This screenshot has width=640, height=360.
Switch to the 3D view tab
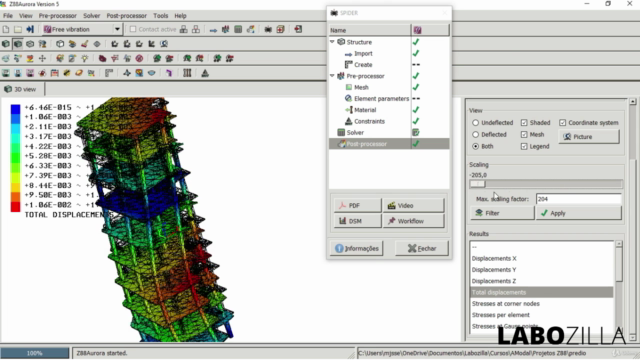tap(20, 89)
